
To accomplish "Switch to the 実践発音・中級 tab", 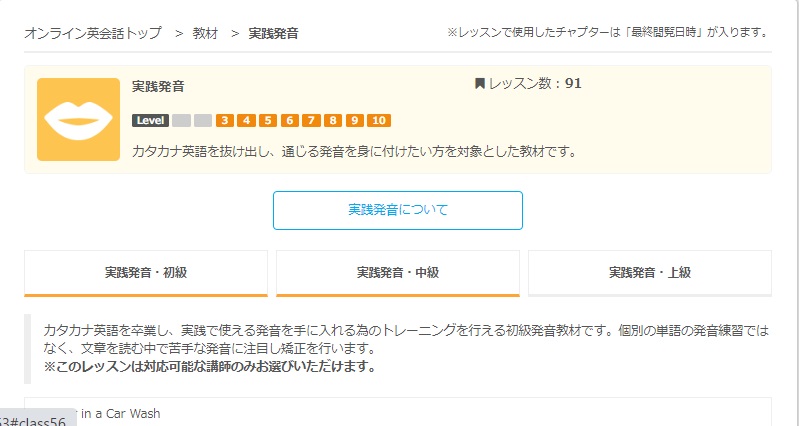I will 398,273.
